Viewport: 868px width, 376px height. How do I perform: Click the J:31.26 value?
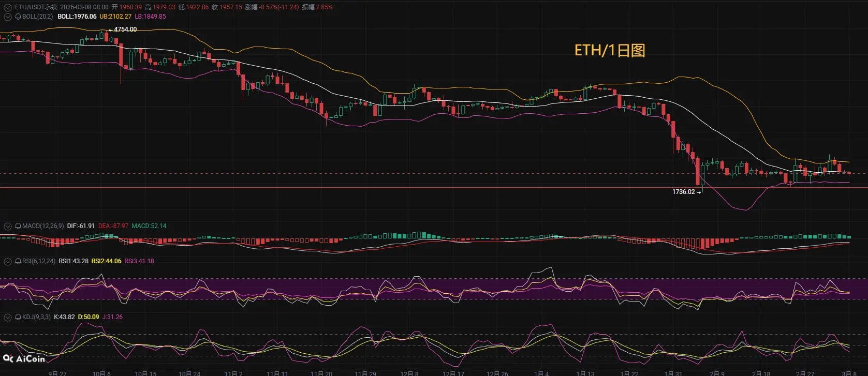112,317
